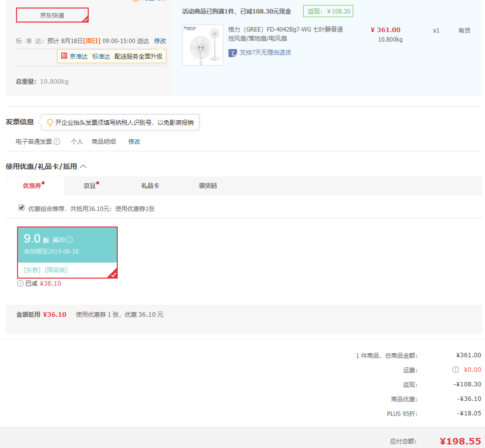The image size is (485, 448).
Task: Click the 总重量 10.800kg text
Action: [42, 82]
